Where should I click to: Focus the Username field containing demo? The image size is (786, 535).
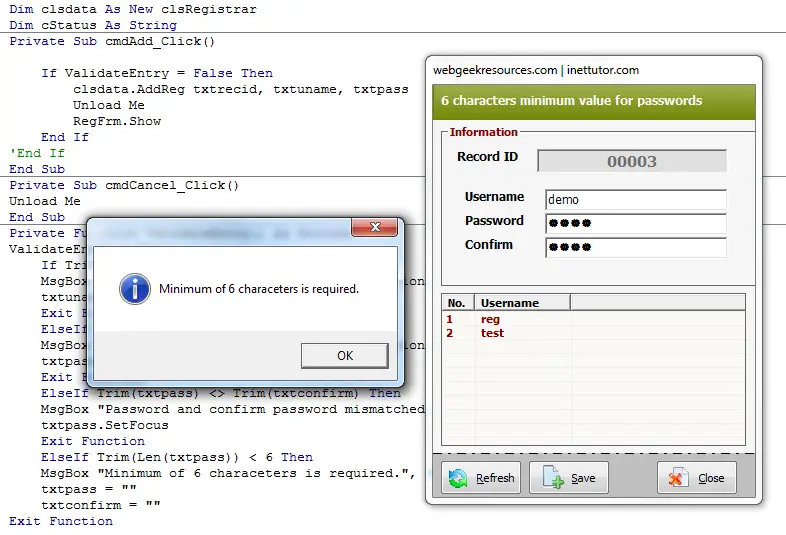pyautogui.click(x=636, y=200)
